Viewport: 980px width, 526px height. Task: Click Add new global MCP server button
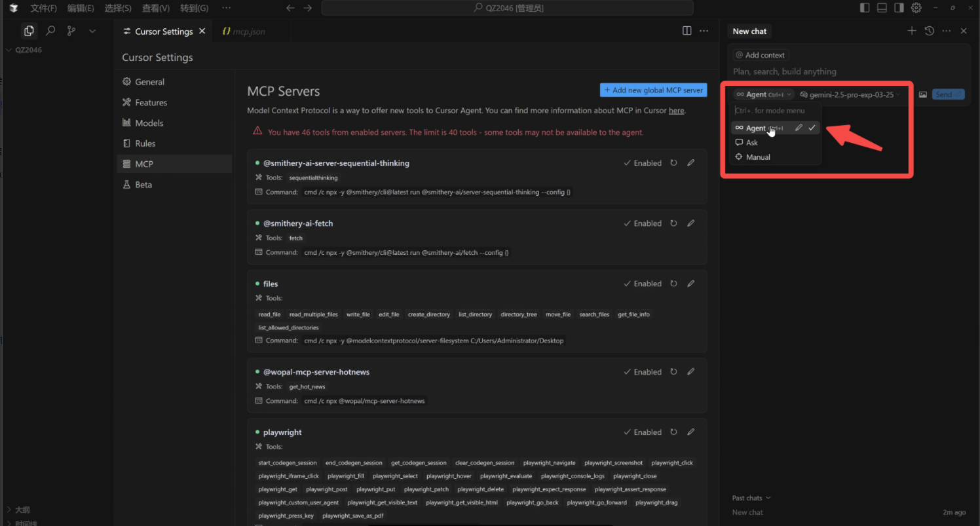pos(653,90)
